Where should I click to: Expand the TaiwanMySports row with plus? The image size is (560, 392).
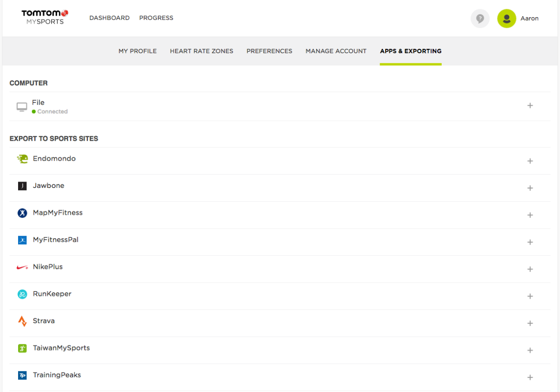click(x=530, y=351)
